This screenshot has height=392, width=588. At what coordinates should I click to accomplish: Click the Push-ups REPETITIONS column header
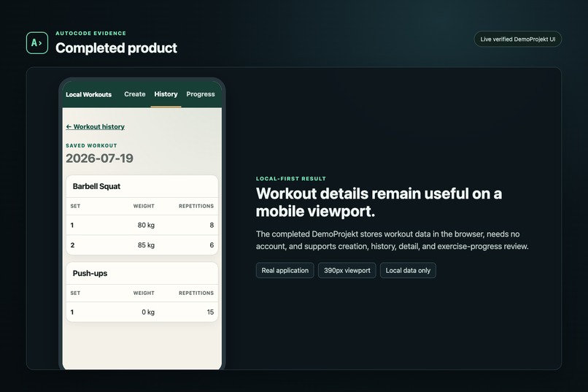point(196,293)
